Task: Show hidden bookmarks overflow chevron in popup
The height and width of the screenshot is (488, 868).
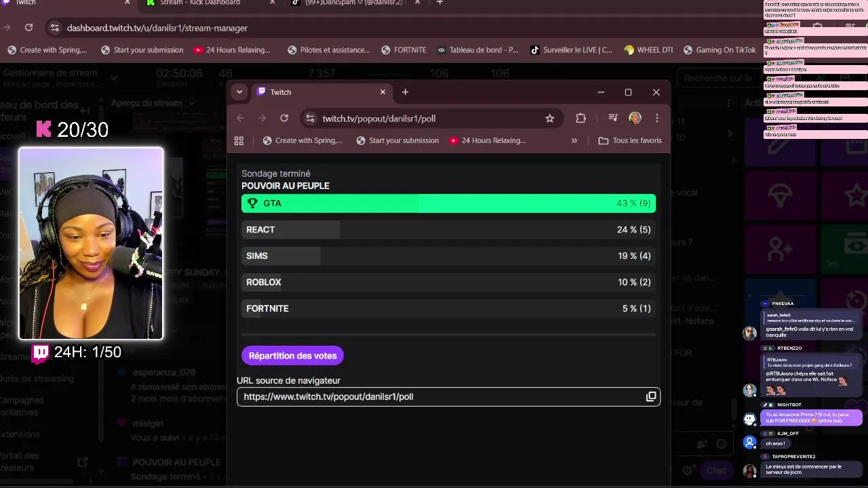Action: [574, 140]
